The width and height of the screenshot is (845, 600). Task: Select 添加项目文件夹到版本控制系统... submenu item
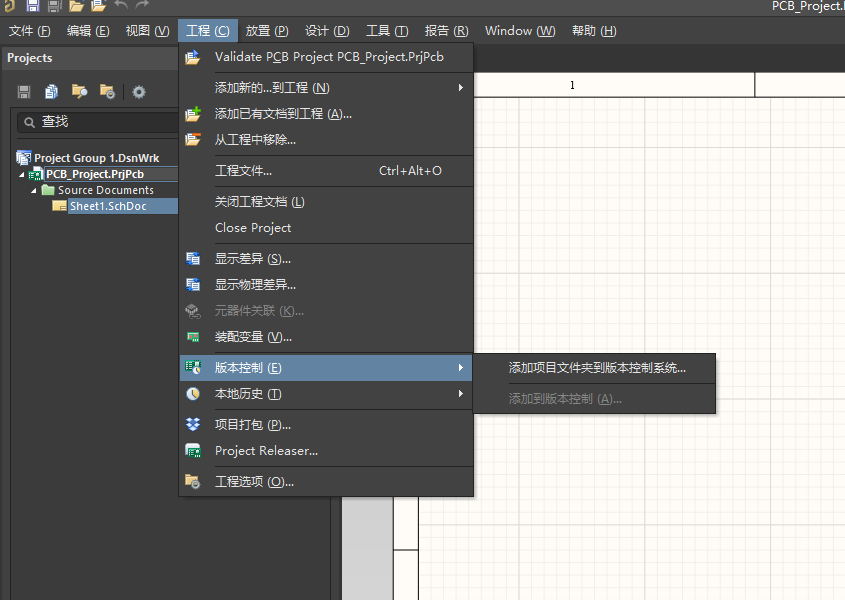pos(594,368)
